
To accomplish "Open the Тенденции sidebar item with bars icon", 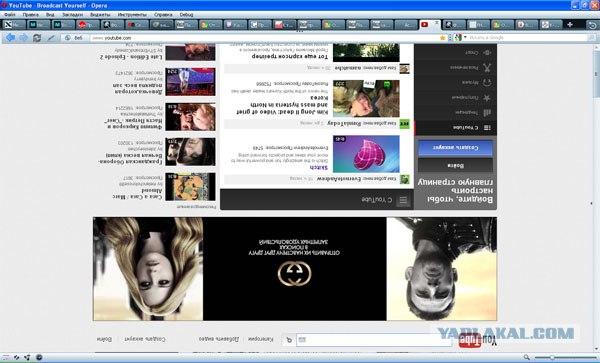I will point(456,112).
